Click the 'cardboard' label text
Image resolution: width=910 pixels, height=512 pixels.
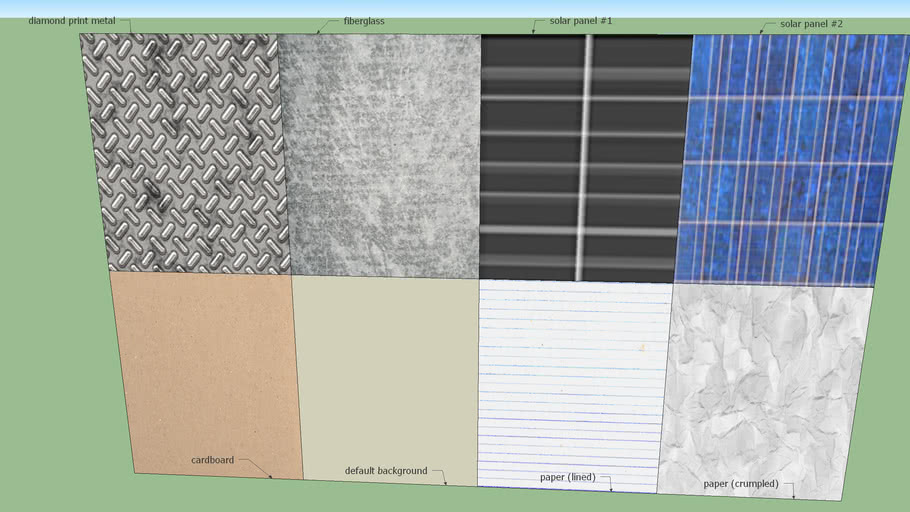212,460
